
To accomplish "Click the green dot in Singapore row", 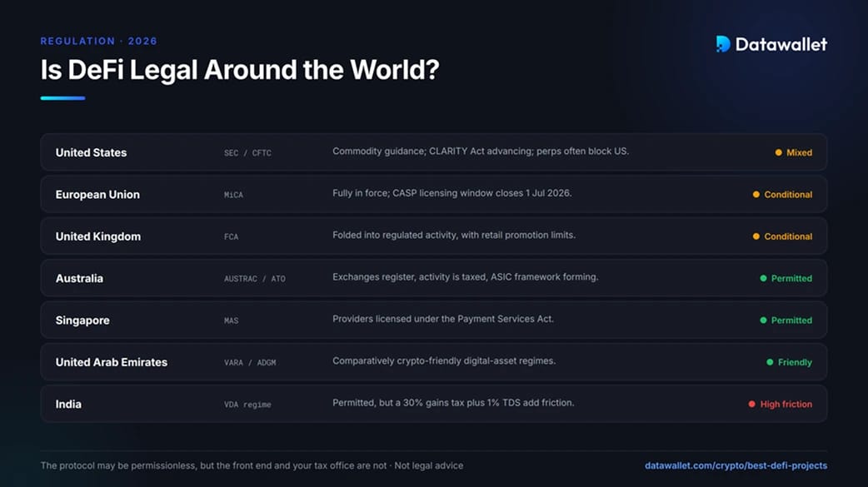I will click(x=763, y=321).
